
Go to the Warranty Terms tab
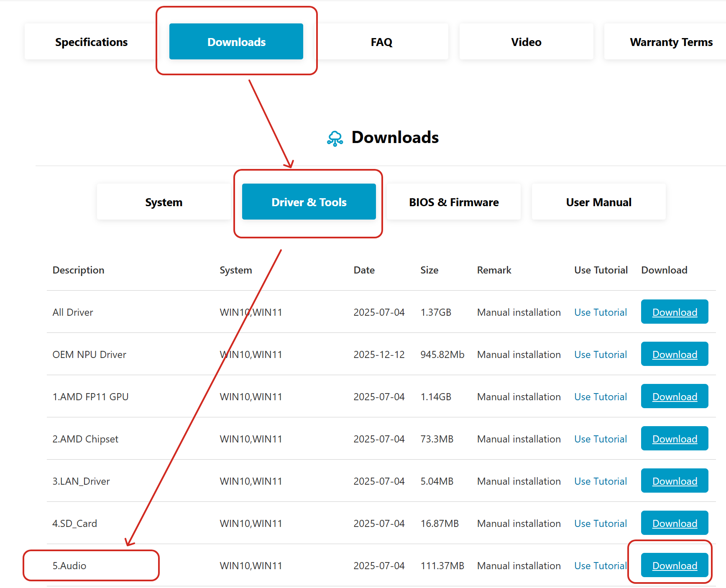(x=671, y=42)
